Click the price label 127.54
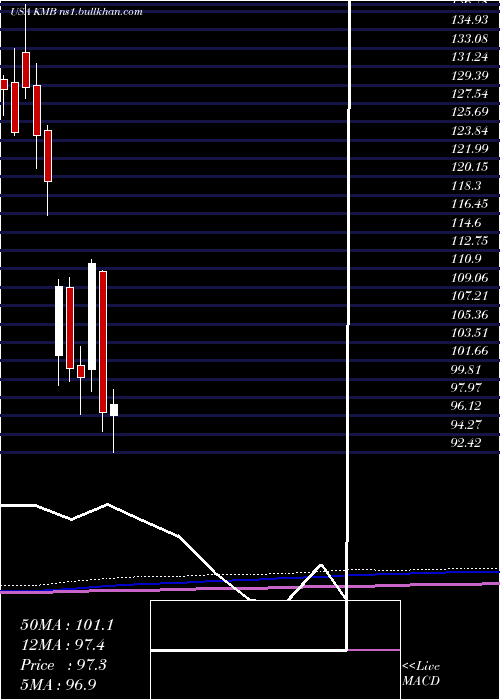 tap(469, 93)
